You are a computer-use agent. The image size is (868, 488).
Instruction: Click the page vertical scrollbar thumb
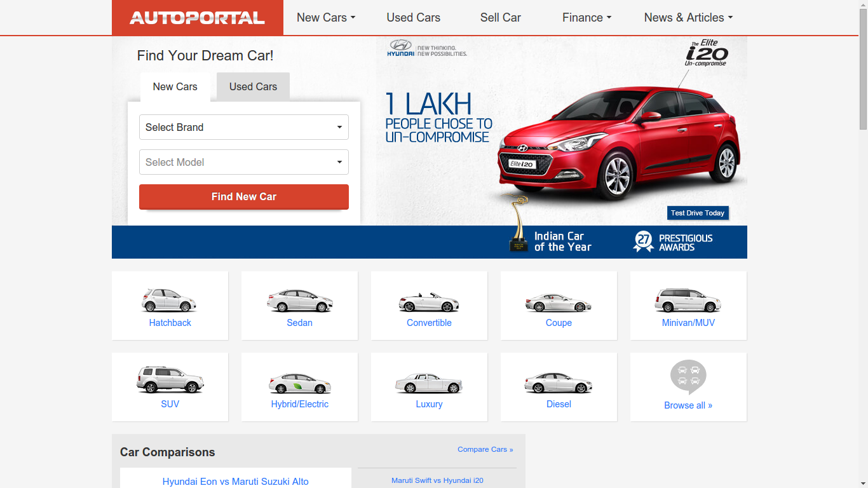863,70
